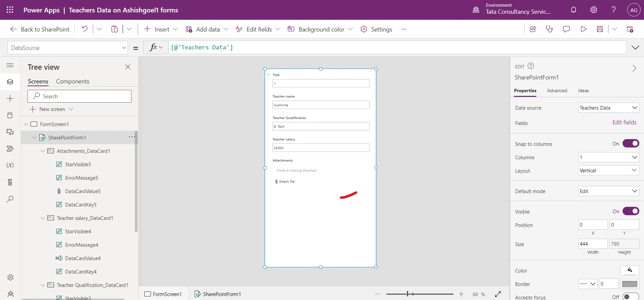644x300 pixels.
Task: Click the Edit fields link in properties
Action: (624, 122)
